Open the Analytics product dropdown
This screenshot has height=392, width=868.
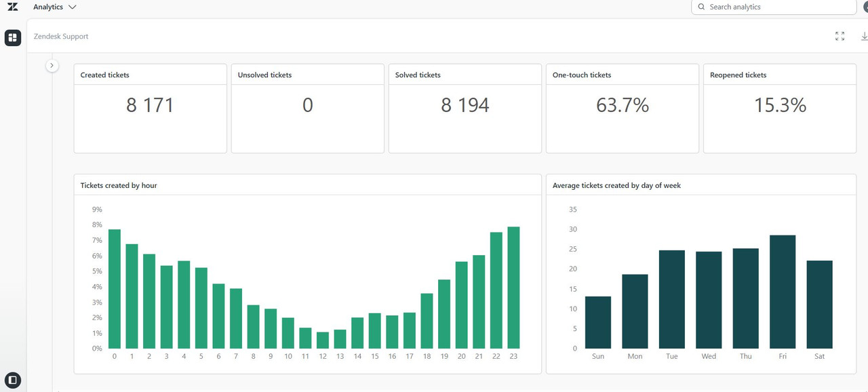click(55, 7)
